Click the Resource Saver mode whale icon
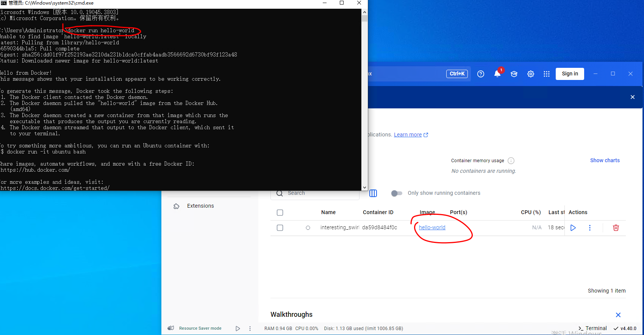Image resolution: width=644 pixels, height=335 pixels. click(x=171, y=328)
